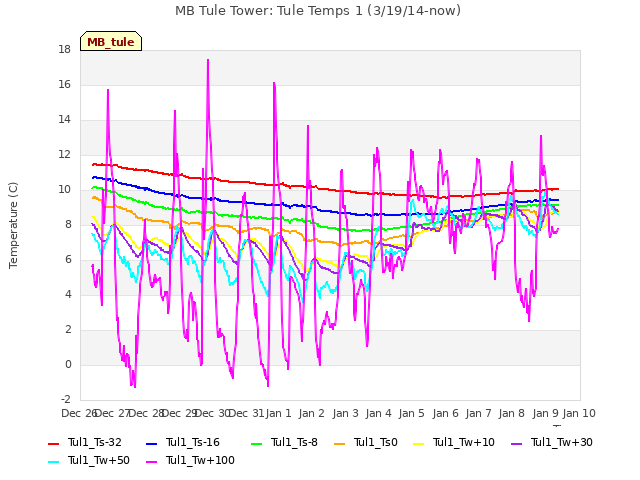The width and height of the screenshot is (640, 480).
Task: Click the Jan 7 x-axis tick label
Action: click(478, 413)
